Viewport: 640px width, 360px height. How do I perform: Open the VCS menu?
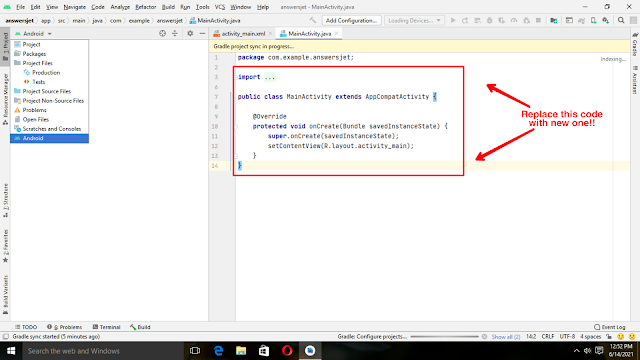[220, 7]
